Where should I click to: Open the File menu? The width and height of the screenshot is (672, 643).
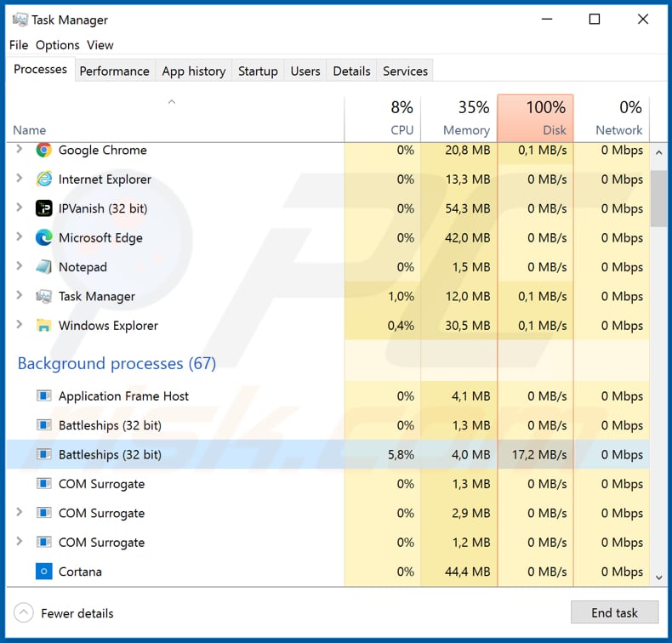19,45
